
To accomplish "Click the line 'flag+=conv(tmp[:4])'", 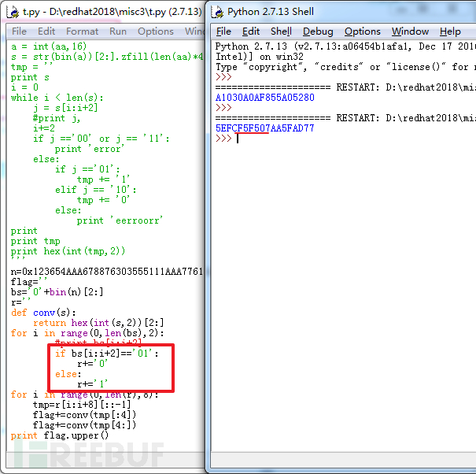I will click(84, 415).
